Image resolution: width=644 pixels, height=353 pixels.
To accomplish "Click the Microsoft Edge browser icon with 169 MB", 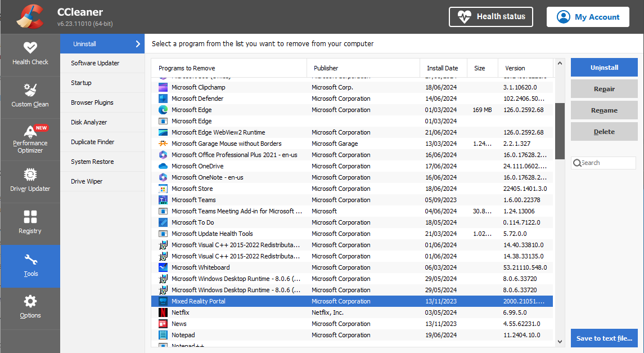I will click(163, 110).
